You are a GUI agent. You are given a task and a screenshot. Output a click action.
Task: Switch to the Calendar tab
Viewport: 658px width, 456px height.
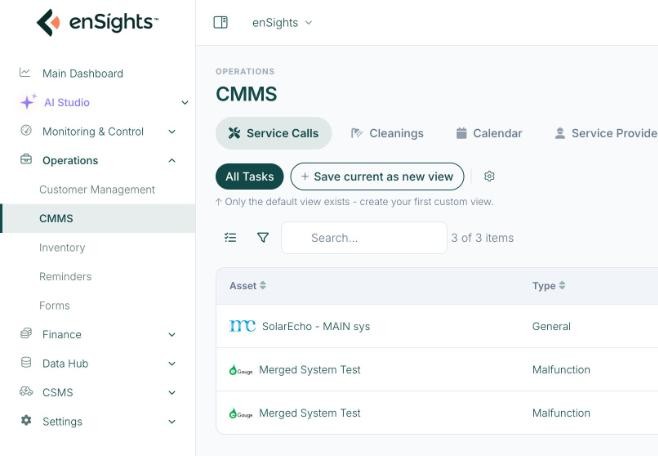[x=489, y=133]
